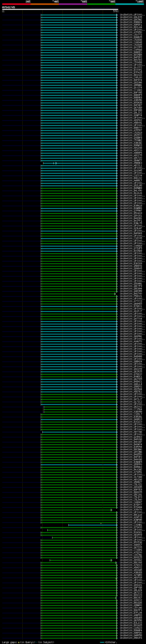This screenshot has width=146, height=644.
Task: Select hit label UniRef100_B3MK18
Action: [131, 206]
